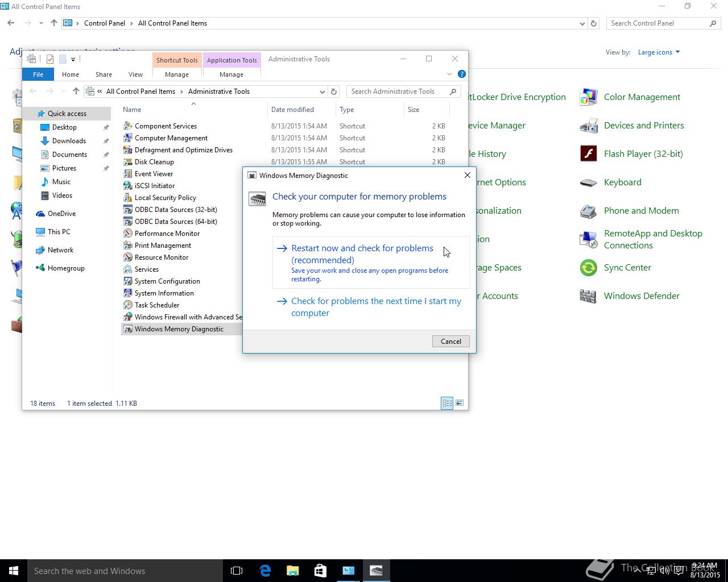Expand the Administrative Tools address history dropdown
The image size is (728, 582).
coord(322,92)
